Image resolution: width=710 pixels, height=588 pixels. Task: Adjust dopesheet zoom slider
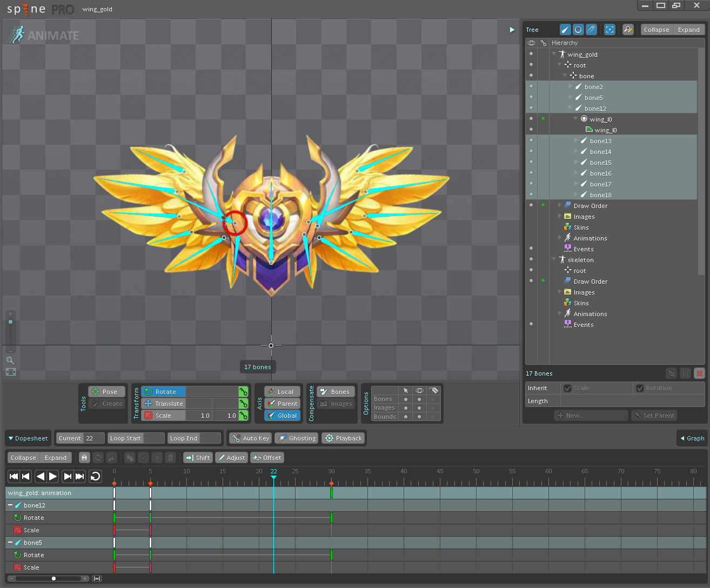pyautogui.click(x=53, y=578)
